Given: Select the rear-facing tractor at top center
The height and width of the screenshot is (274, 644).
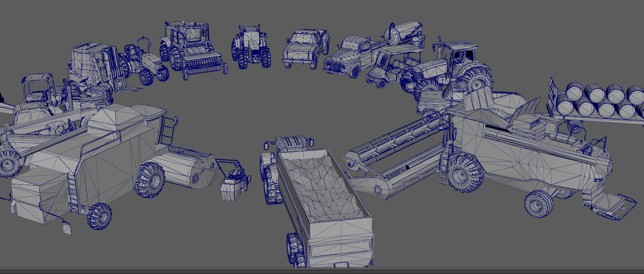Looking at the screenshot, I should click(x=252, y=47).
